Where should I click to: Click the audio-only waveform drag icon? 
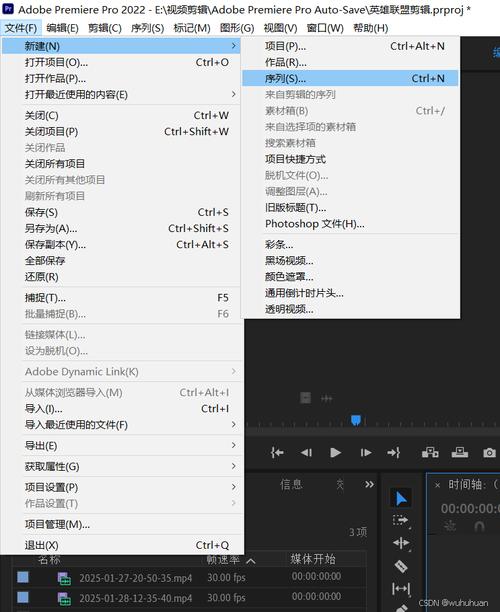(327, 399)
